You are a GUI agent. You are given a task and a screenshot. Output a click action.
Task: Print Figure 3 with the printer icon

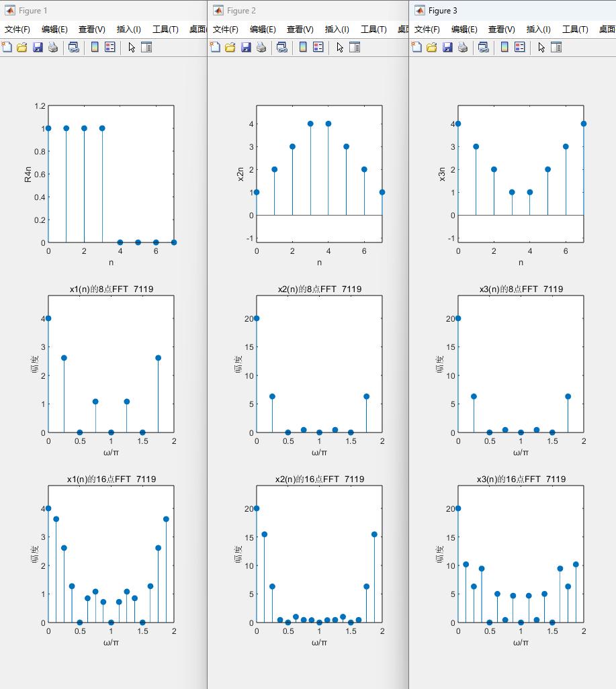click(x=463, y=47)
